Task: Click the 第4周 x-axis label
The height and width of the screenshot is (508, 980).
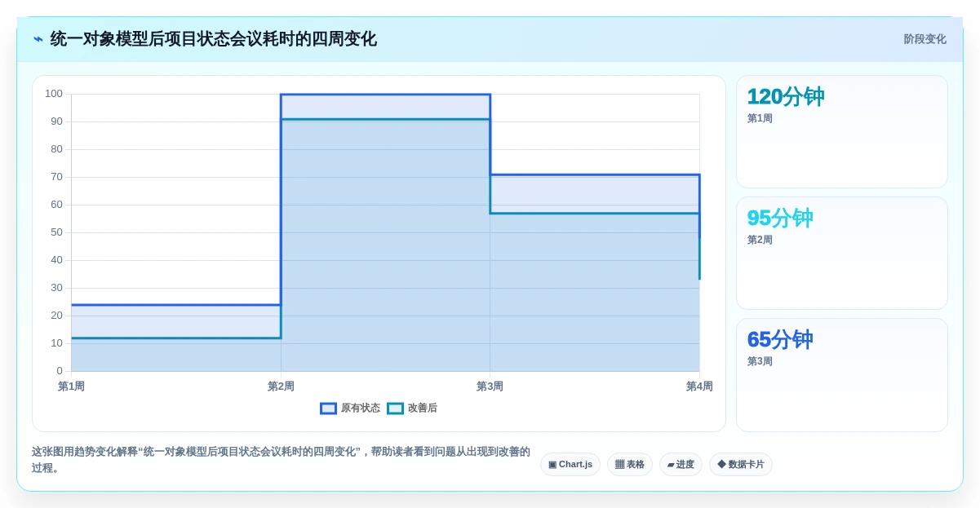Action: pos(699,387)
